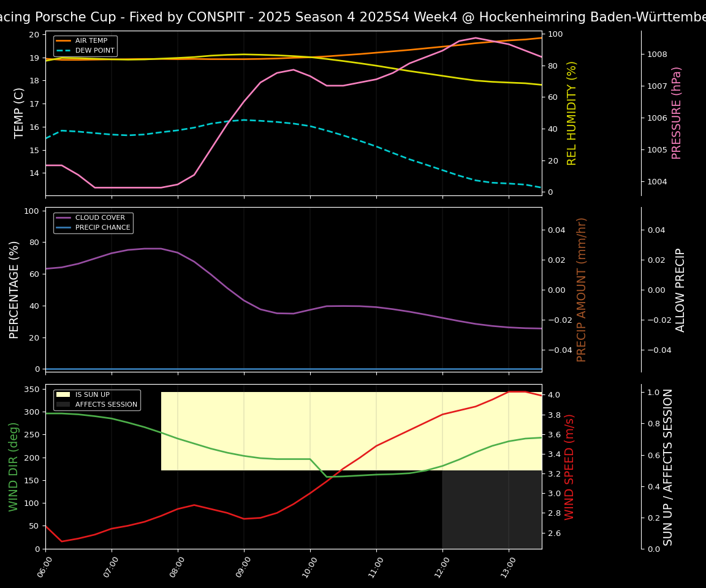The image size is (706, 588).
Task: Click the IS SUN UP yellow legend swatch
Action: [64, 395]
